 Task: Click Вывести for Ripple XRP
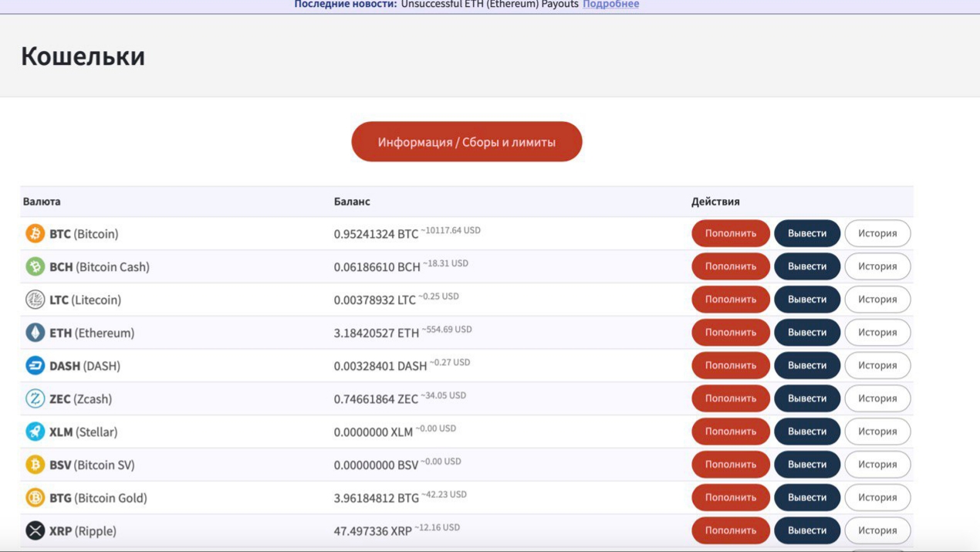(x=807, y=531)
